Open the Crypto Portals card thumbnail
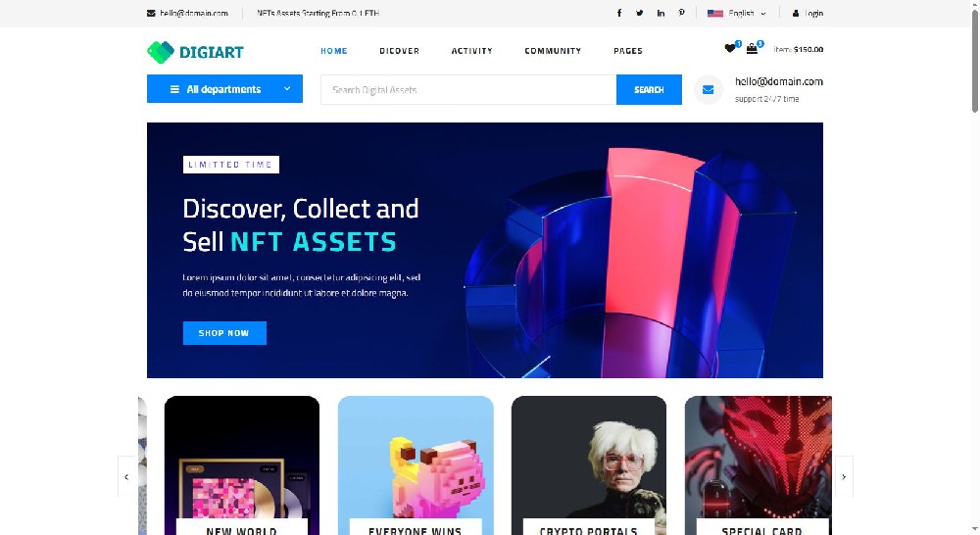Image resolution: width=980 pixels, height=535 pixels. click(589, 465)
